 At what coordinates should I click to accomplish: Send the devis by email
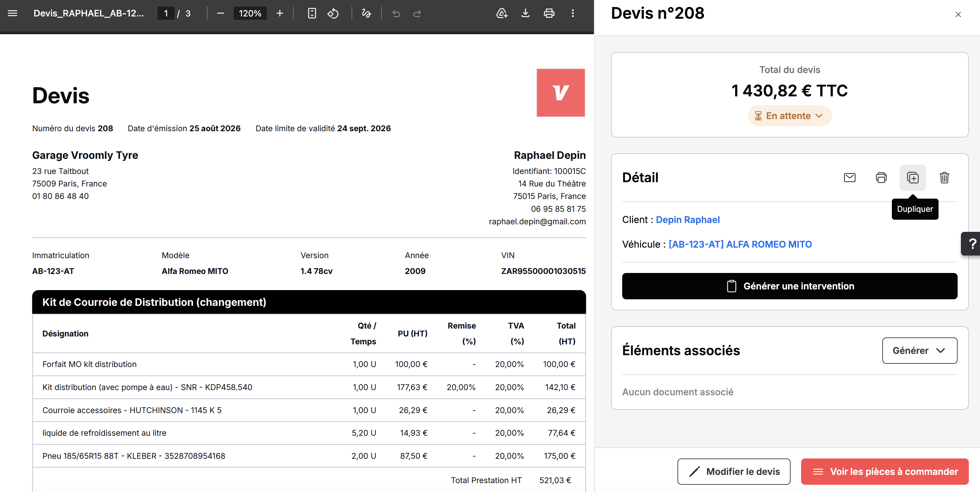tap(849, 177)
